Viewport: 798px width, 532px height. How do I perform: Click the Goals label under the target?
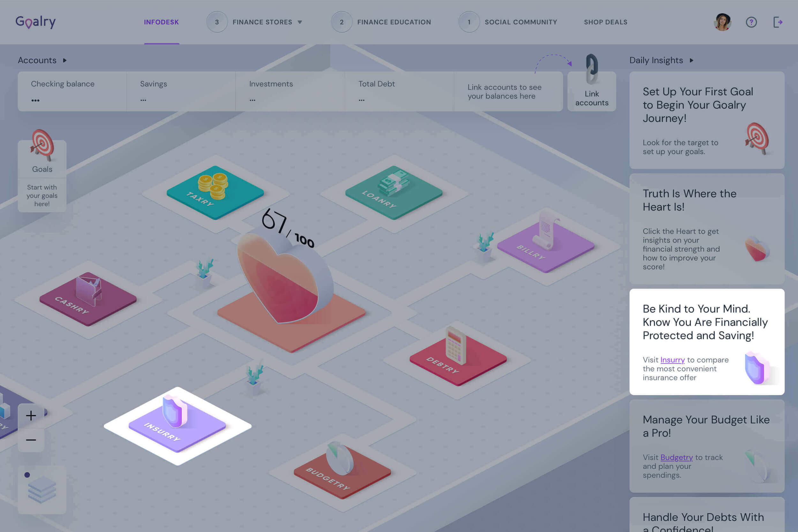(42, 169)
